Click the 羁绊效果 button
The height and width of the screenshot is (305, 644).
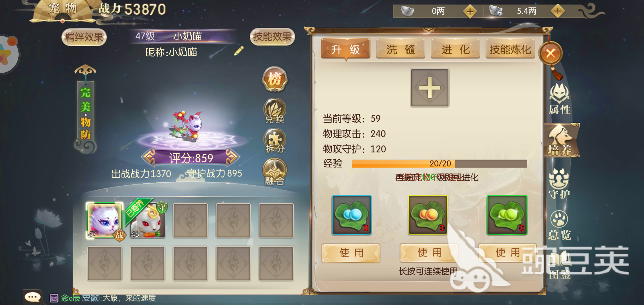point(84,37)
